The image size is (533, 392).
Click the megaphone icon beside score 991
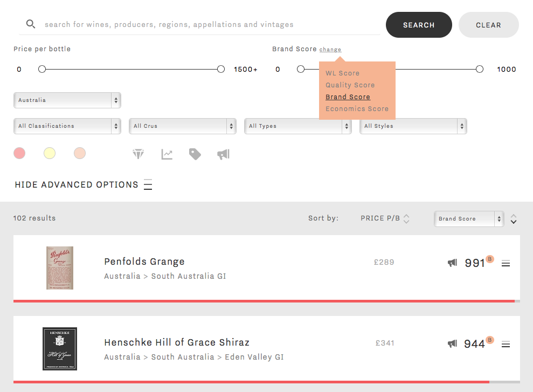click(x=453, y=263)
